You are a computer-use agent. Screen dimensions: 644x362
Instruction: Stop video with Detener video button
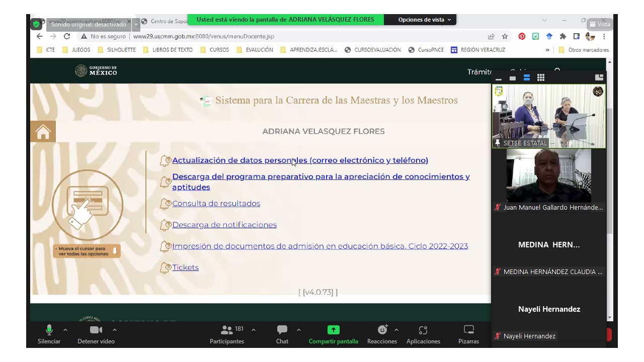pyautogui.click(x=96, y=335)
